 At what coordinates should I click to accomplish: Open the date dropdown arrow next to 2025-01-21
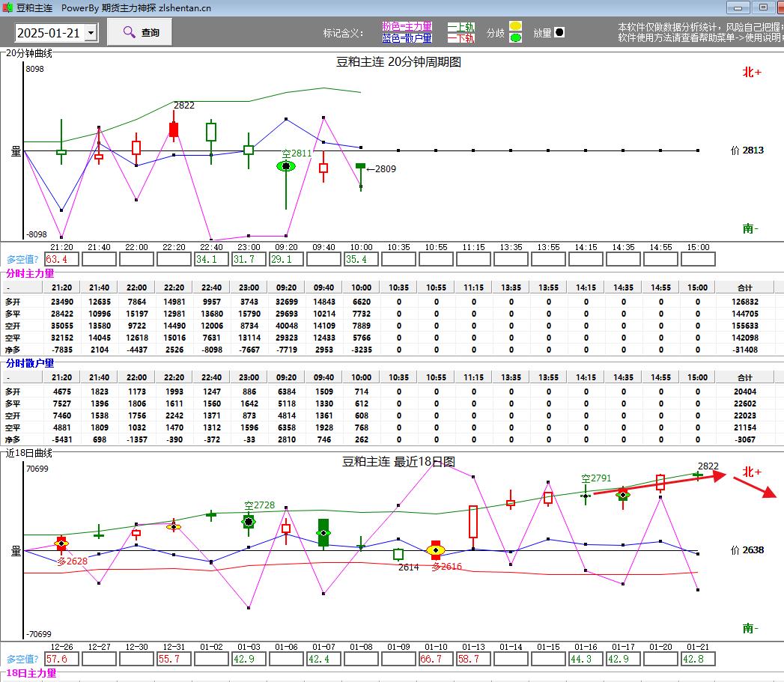(91, 33)
